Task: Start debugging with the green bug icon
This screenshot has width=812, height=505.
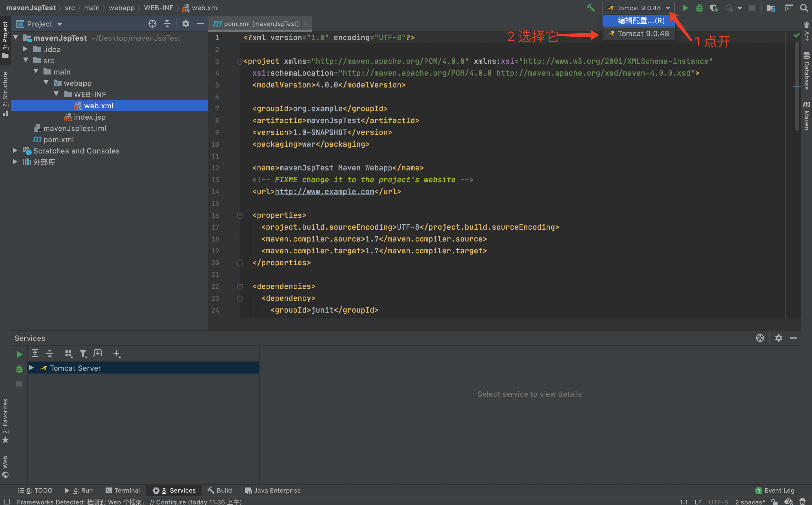Action: pos(699,8)
